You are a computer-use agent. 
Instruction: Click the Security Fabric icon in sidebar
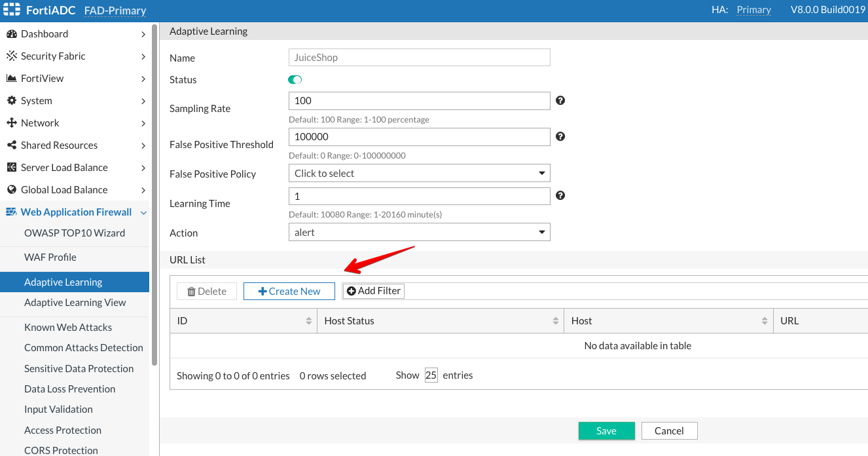[11, 56]
